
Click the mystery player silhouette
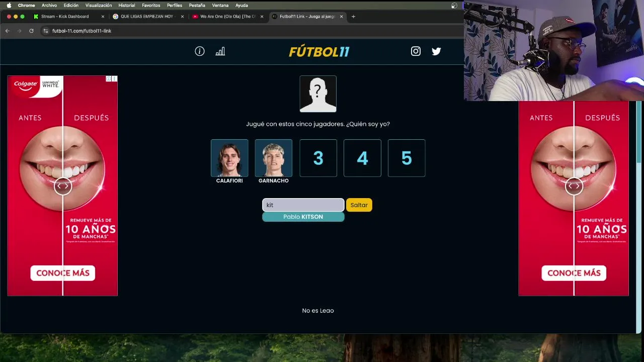point(318,94)
